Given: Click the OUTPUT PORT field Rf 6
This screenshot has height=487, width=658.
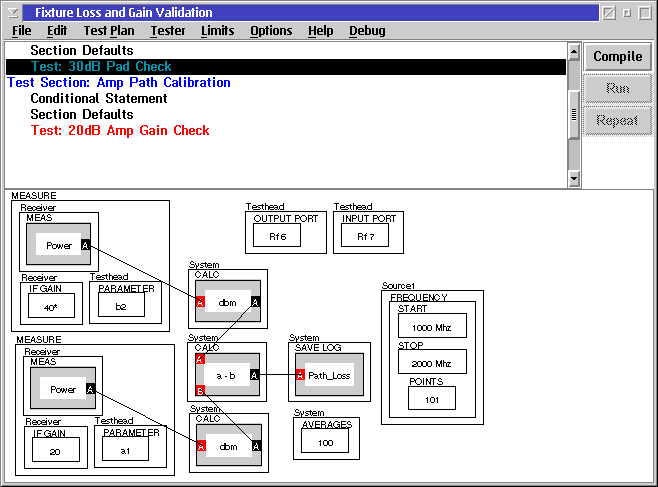Looking at the screenshot, I should point(277,235).
